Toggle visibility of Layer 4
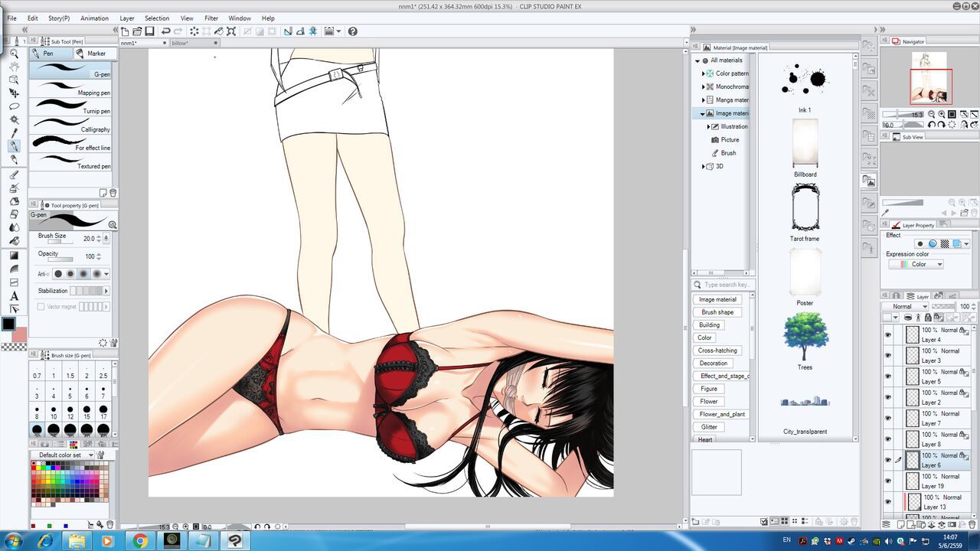980x551 pixels. (x=888, y=334)
